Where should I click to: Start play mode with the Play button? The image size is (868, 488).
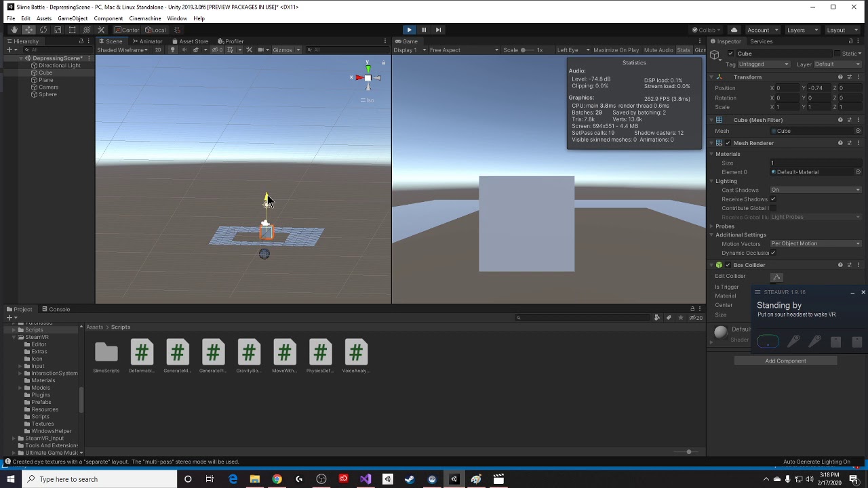409,30
